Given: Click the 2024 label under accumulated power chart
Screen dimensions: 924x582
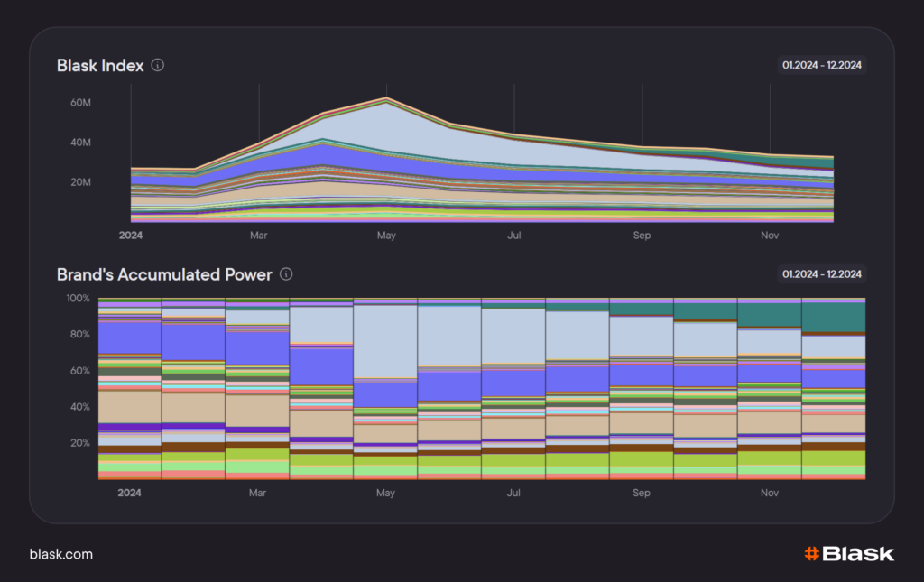Looking at the screenshot, I should 130,493.
